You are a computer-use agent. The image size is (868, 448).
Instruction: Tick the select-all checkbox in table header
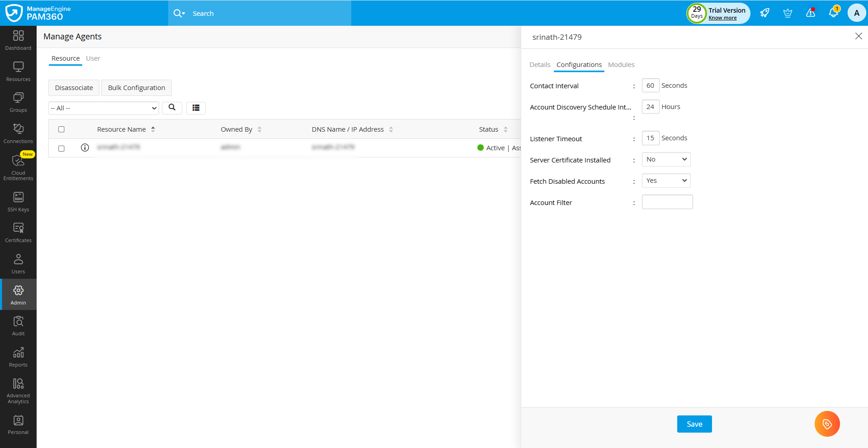(x=61, y=129)
